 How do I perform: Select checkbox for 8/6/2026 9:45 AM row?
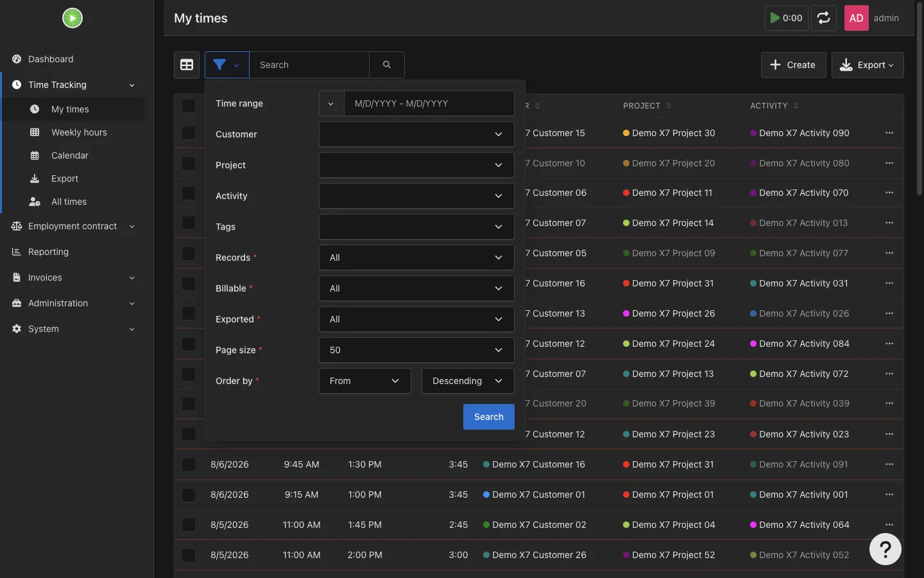(188, 464)
